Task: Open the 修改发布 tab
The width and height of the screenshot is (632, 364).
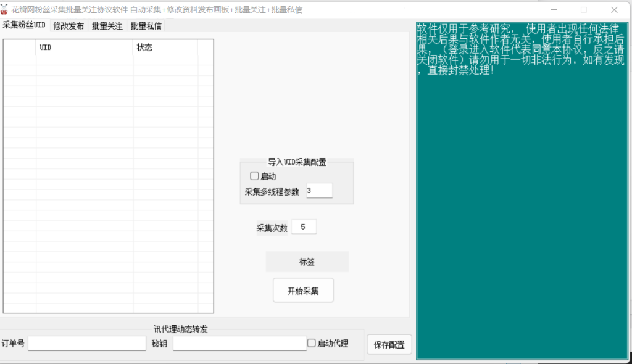Action: point(69,26)
